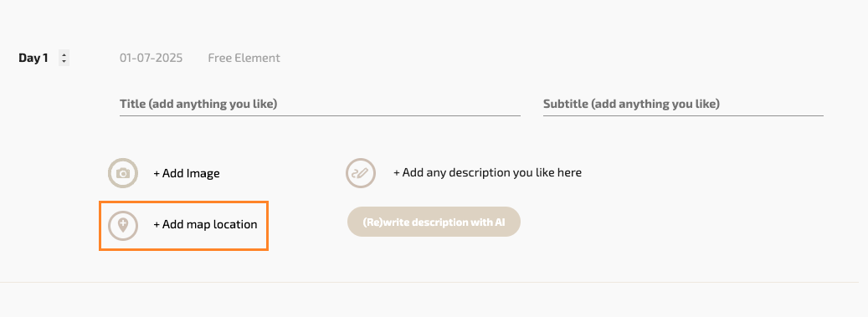This screenshot has height=317, width=868.
Task: Select the Free Element type label
Action: 244,58
